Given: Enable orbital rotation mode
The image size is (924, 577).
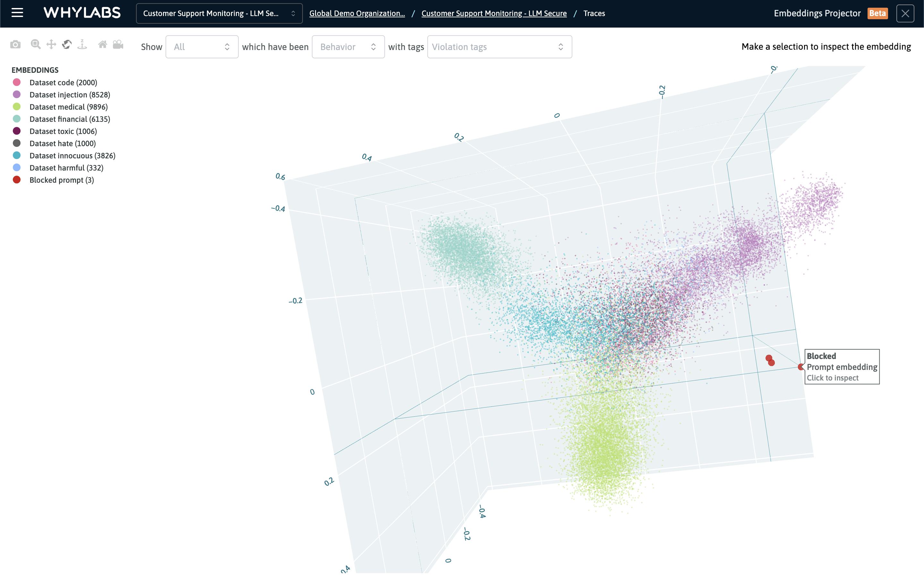Looking at the screenshot, I should [66, 44].
